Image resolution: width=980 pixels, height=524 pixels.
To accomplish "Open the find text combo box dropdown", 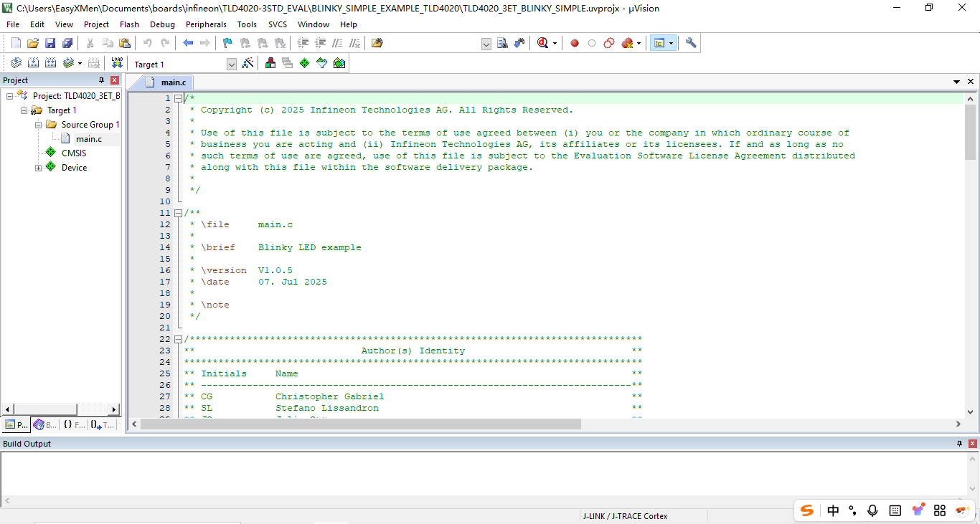I will (x=486, y=44).
